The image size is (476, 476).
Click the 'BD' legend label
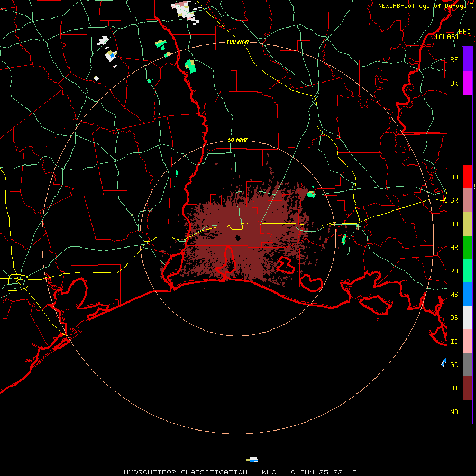coord(454,224)
